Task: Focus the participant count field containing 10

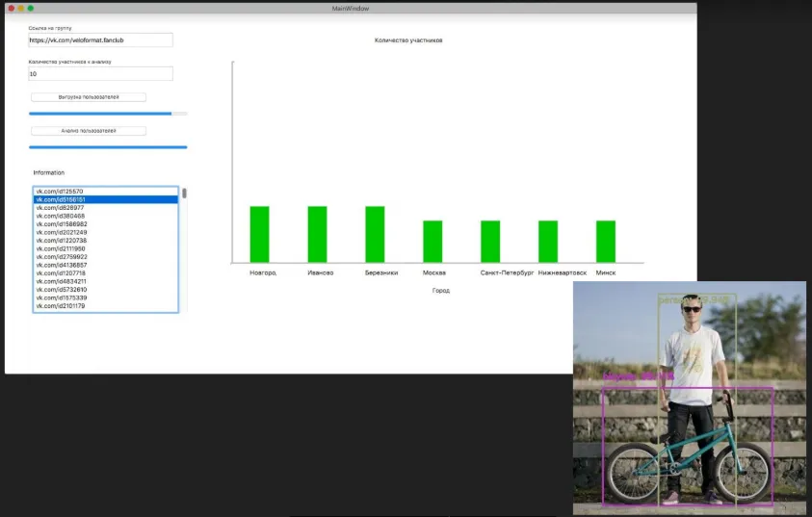Action: [x=100, y=74]
